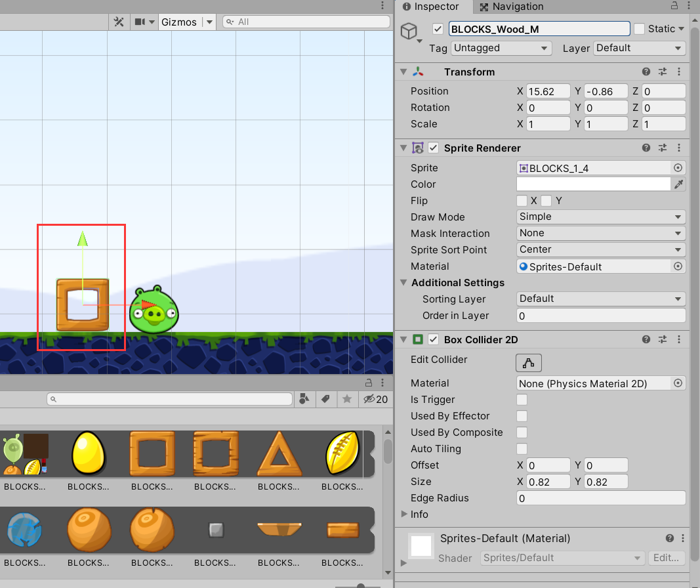The height and width of the screenshot is (588, 700).
Task: Toggle hidden packages eye icon showing 20
Action: [375, 399]
